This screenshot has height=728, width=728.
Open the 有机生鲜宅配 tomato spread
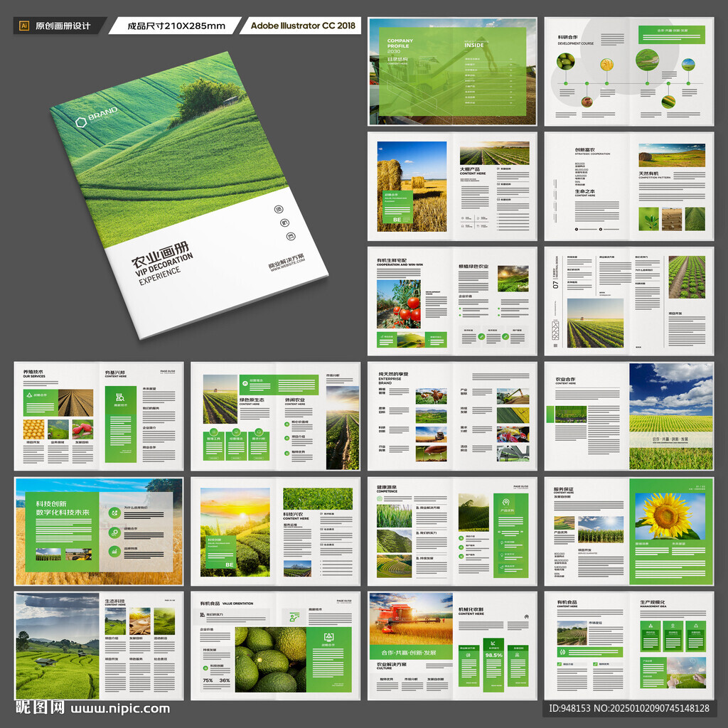452,301
